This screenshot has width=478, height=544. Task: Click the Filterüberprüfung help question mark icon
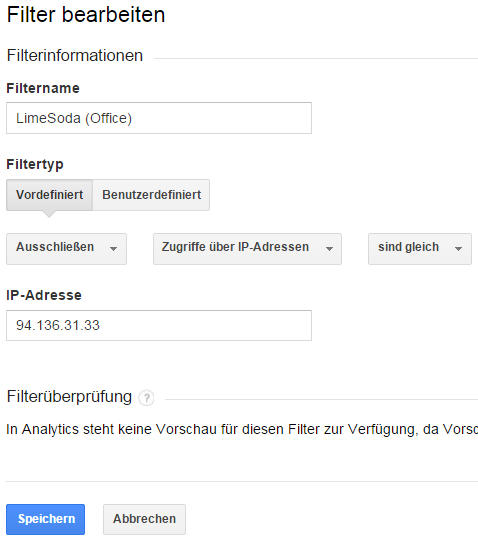pos(146,398)
